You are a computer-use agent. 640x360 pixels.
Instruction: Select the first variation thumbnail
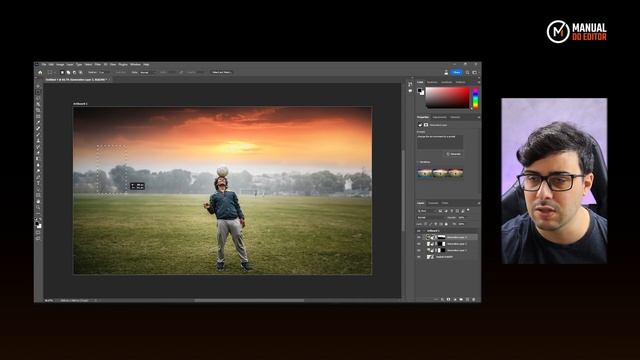[x=424, y=173]
